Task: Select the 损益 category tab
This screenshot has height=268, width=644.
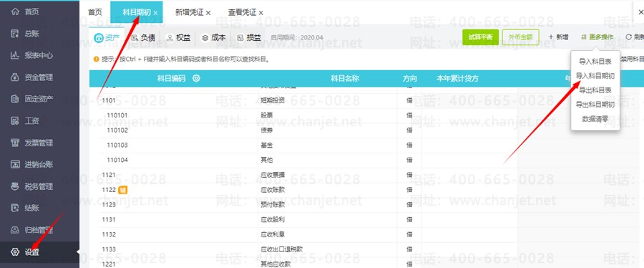Action: click(x=248, y=38)
